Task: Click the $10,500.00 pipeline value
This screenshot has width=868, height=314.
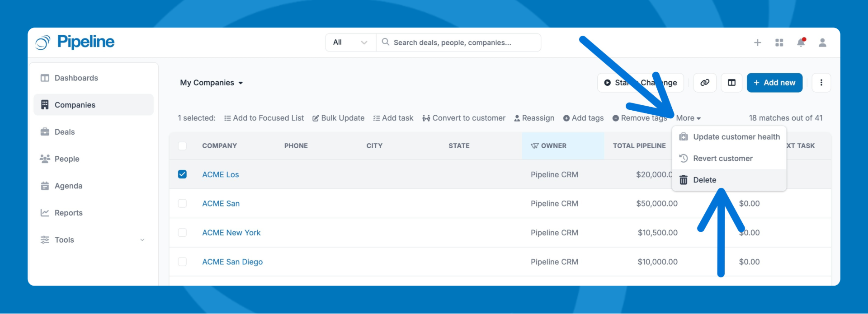Action: 658,233
